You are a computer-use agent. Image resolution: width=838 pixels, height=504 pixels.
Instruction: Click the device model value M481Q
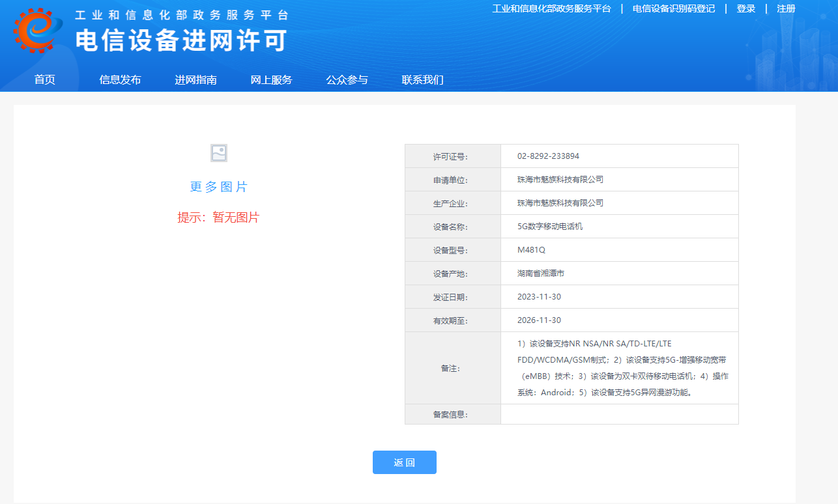[531, 250]
